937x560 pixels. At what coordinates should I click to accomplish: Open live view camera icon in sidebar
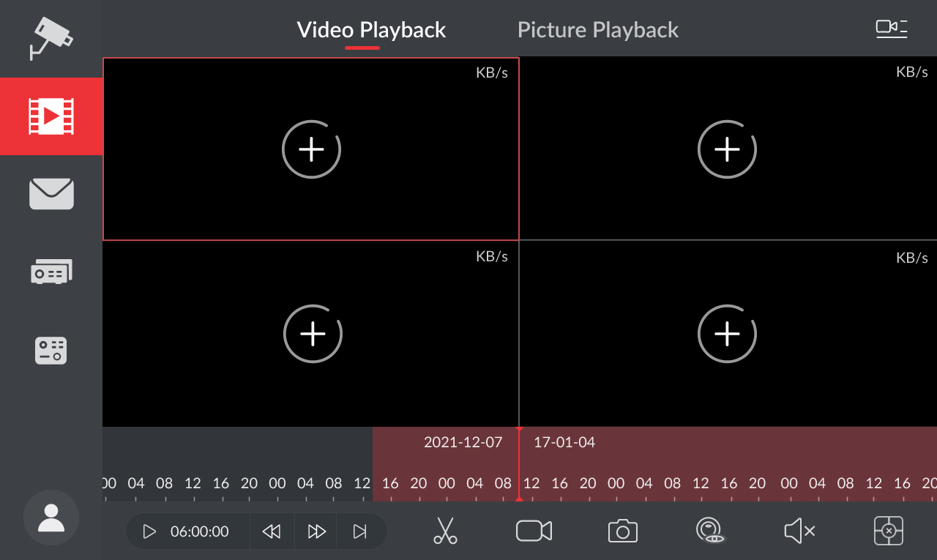[51, 37]
